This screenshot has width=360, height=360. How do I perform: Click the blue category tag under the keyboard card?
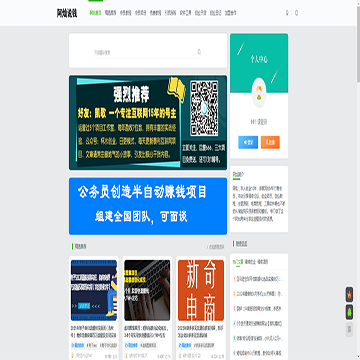(x=131, y=345)
